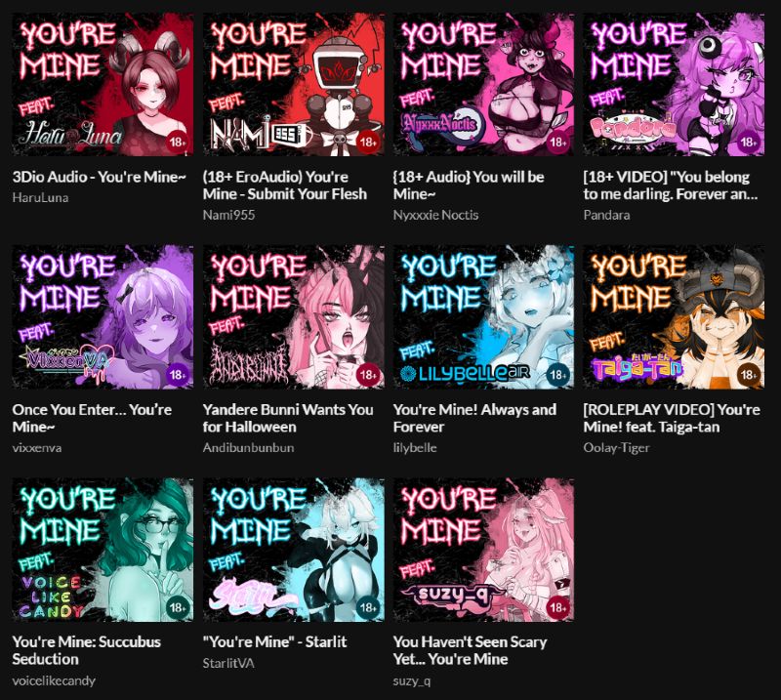Open 'You're Mine: Succubus Seduction' title
781x700 pixels.
tap(87, 650)
